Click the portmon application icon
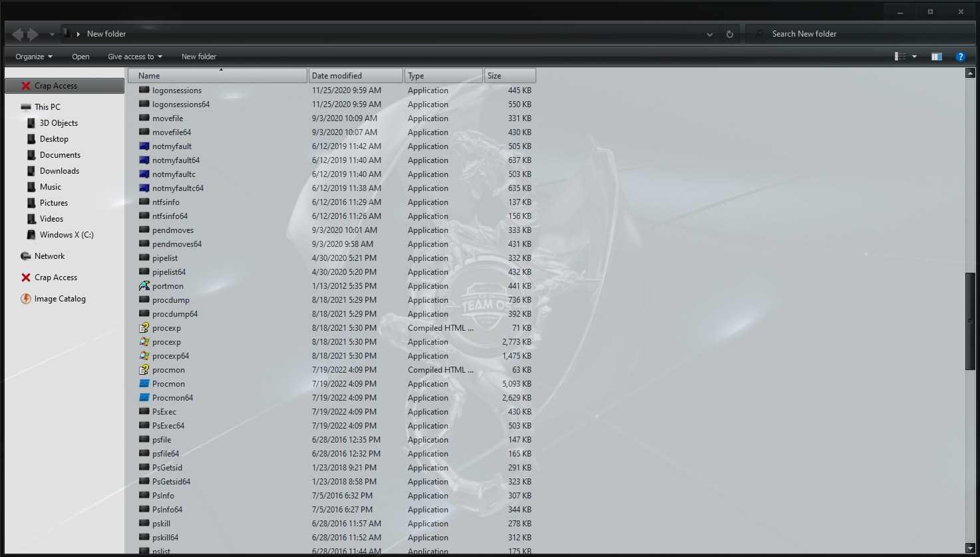The image size is (980, 557). (x=144, y=286)
